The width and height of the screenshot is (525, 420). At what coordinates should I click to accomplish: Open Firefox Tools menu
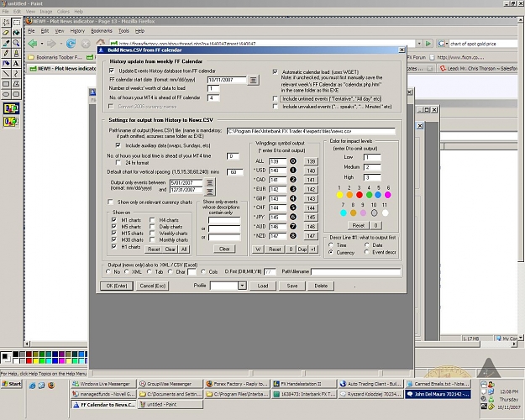click(123, 31)
